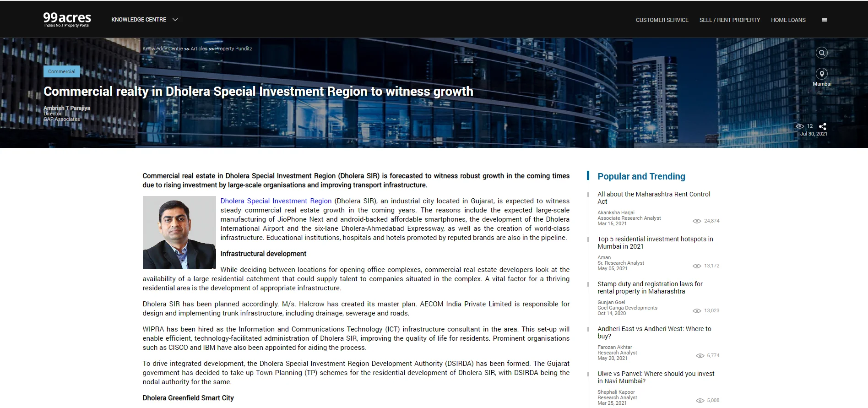Click the Popular and Trending heading
Image resolution: width=868 pixels, height=408 pixels.
(641, 176)
